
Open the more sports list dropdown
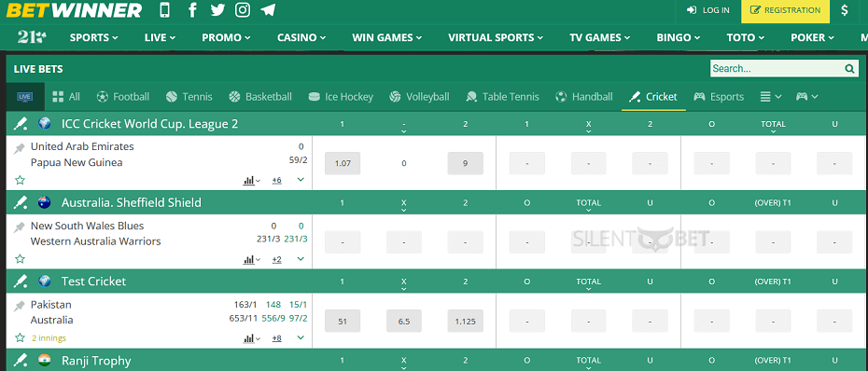point(771,97)
